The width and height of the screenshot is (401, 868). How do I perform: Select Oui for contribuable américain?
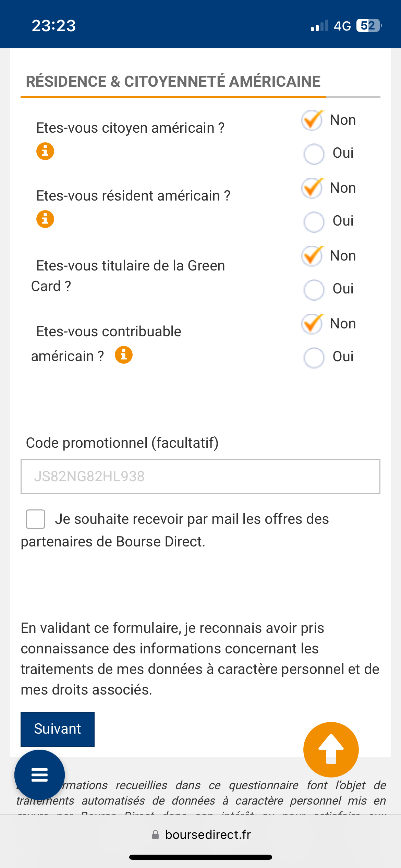pos(314,358)
